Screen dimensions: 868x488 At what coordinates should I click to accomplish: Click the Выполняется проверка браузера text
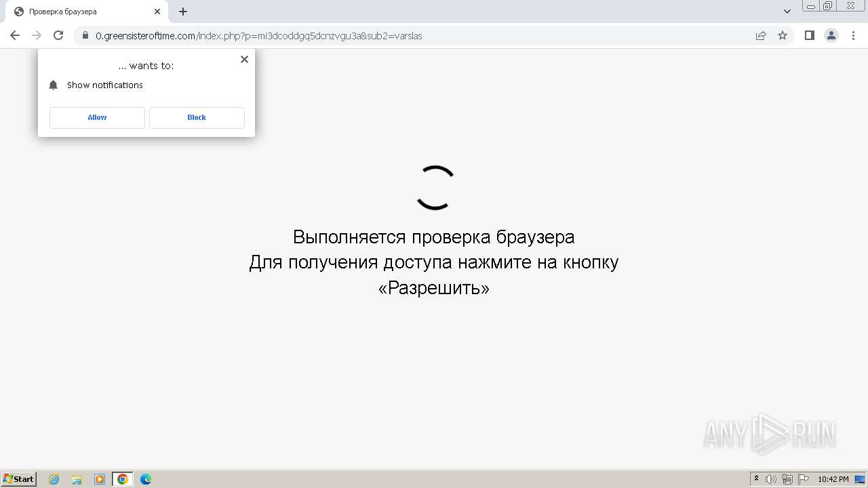[434, 237]
